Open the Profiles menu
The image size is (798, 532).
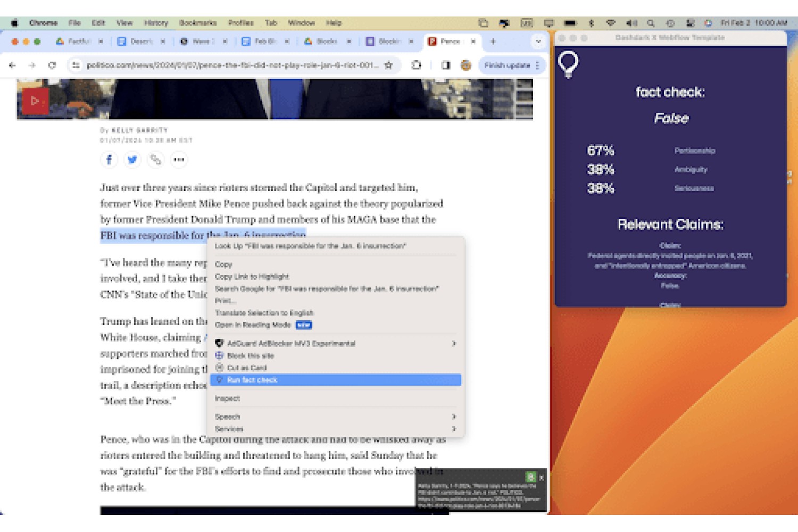pos(241,23)
